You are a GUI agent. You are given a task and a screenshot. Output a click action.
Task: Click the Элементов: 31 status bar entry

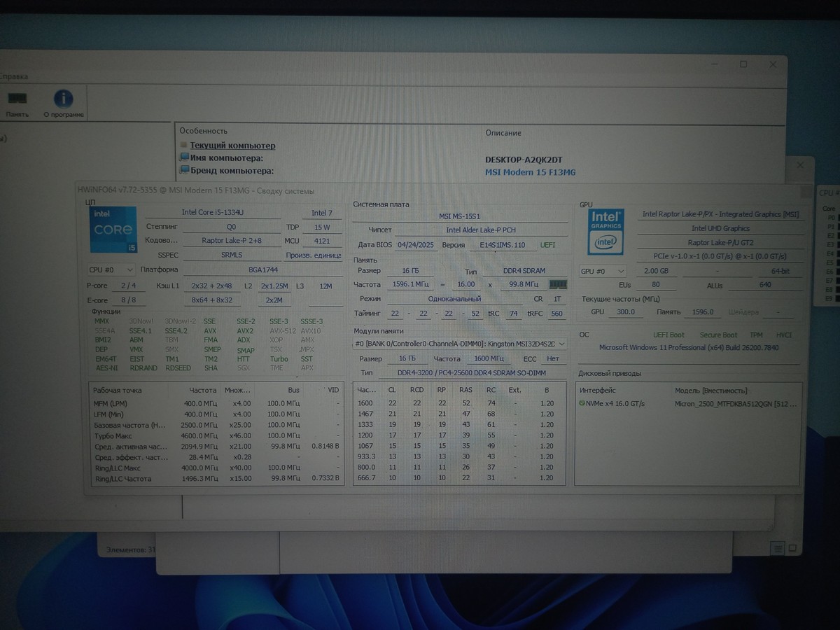pyautogui.click(x=131, y=550)
